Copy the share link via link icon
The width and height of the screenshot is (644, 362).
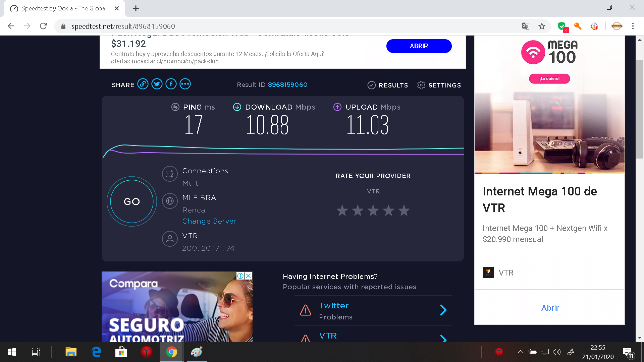click(143, 84)
